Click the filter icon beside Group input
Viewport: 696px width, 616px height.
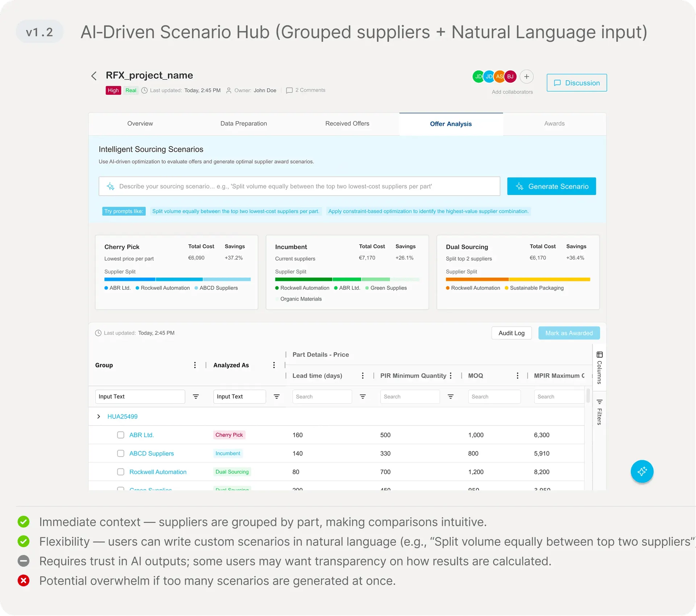(x=196, y=397)
